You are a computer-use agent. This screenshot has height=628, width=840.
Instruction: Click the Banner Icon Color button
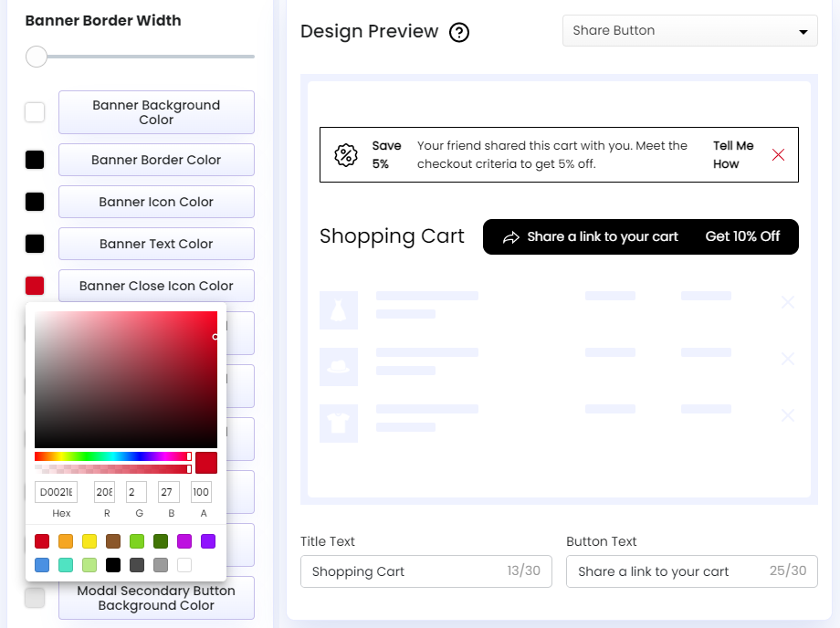[155, 201]
